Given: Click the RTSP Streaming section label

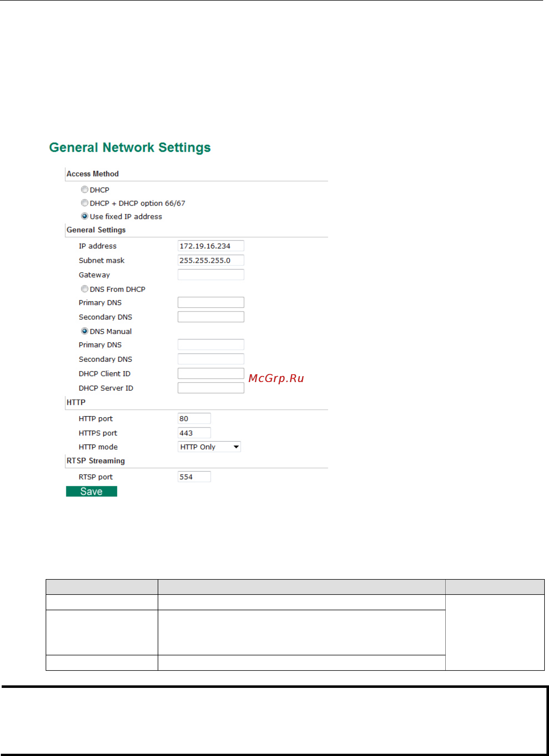Looking at the screenshot, I should 96,461.
